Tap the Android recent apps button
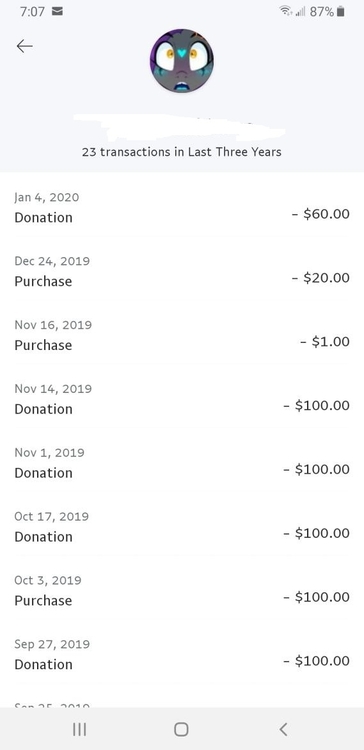364x750 pixels. click(79, 729)
